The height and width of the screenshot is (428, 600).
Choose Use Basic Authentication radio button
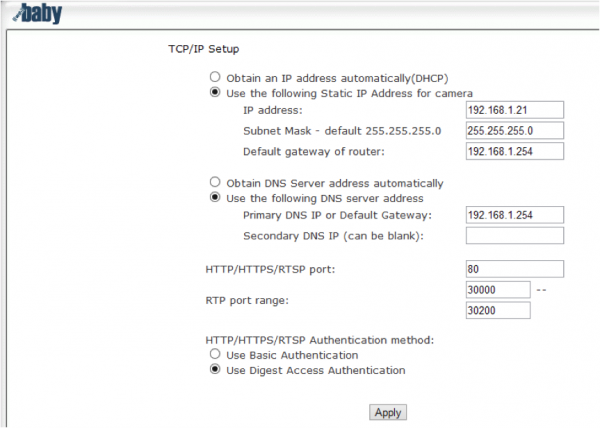click(x=215, y=354)
